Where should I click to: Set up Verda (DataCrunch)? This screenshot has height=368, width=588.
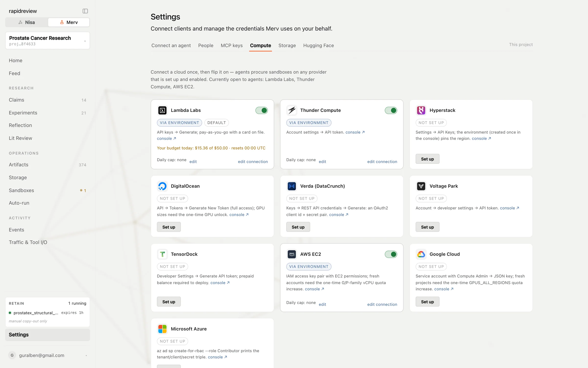298,227
